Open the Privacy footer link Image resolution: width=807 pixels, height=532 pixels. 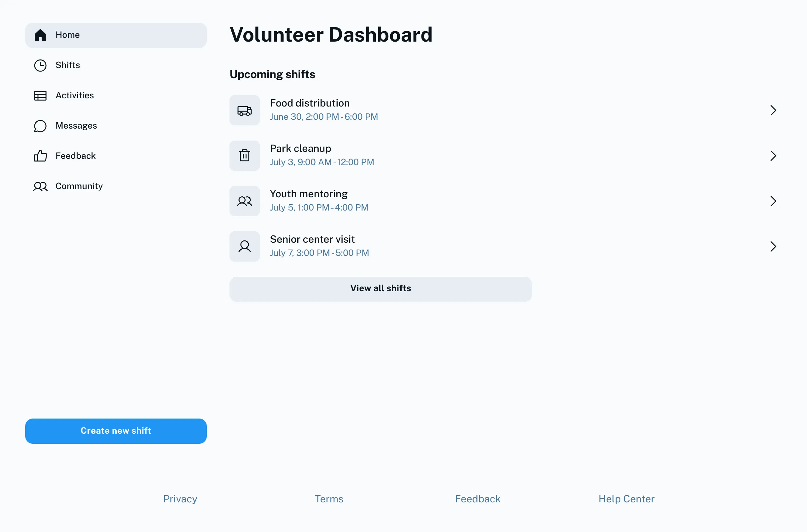click(180, 499)
